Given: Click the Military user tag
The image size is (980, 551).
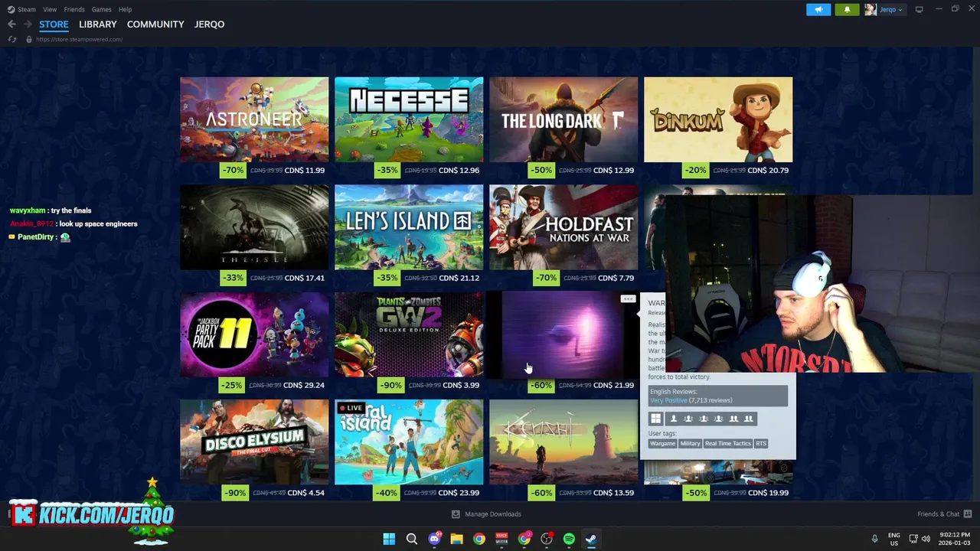Looking at the screenshot, I should click(x=690, y=444).
